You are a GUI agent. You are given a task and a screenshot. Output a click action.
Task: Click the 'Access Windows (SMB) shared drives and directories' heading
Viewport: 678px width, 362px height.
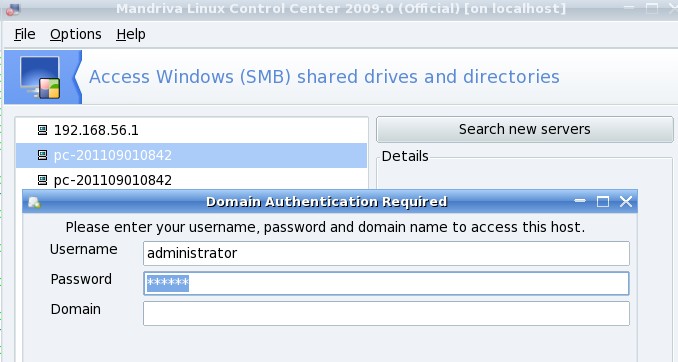click(324, 77)
